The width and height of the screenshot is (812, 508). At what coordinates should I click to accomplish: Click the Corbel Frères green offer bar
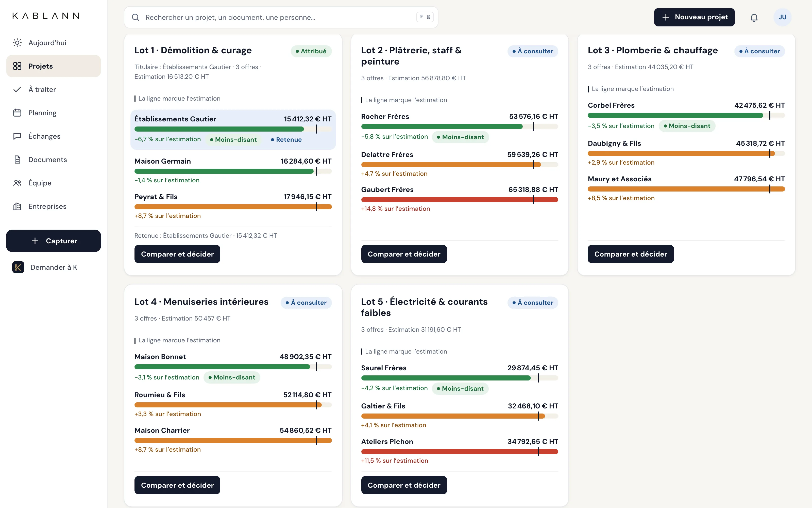pos(675,115)
